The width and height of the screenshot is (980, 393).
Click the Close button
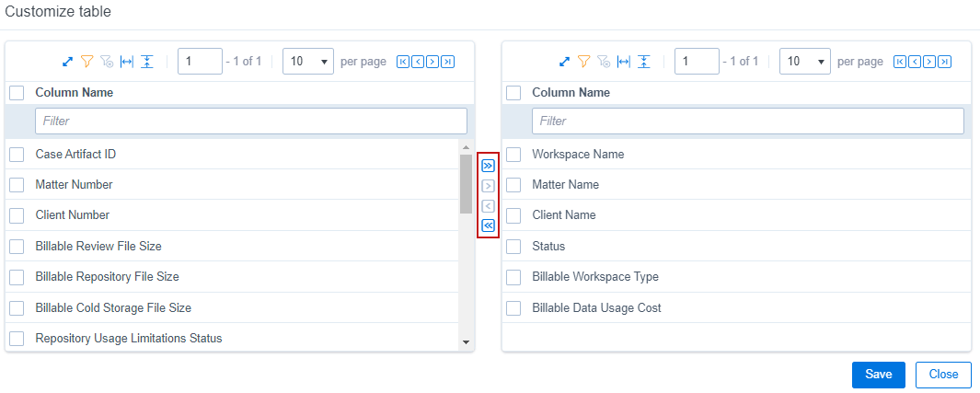click(943, 375)
